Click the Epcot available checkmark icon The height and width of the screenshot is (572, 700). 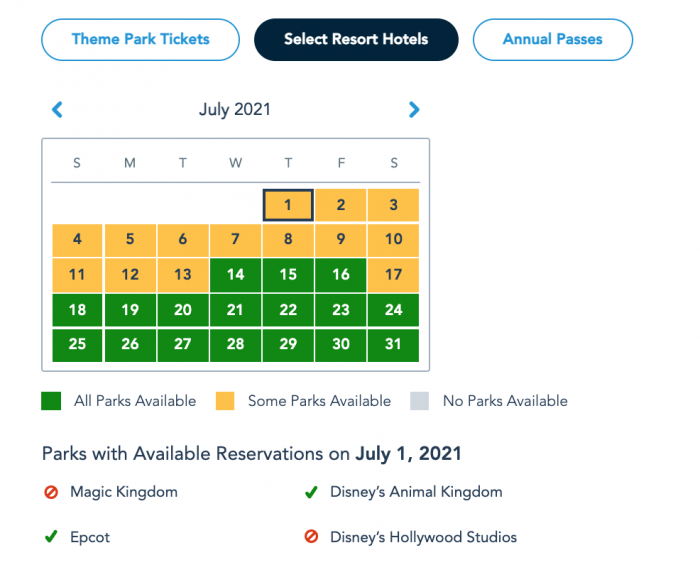pos(51,537)
